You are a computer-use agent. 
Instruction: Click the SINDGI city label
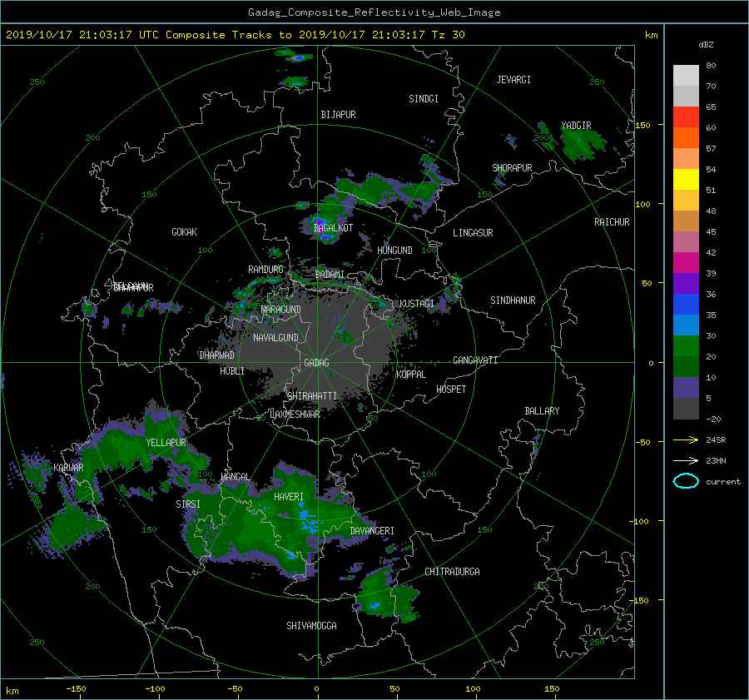[x=424, y=99]
